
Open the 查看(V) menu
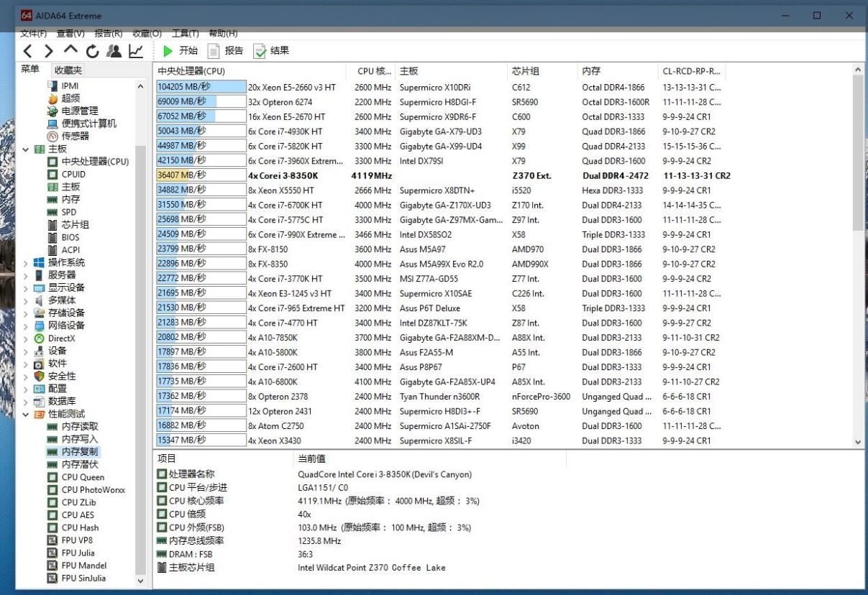point(70,34)
